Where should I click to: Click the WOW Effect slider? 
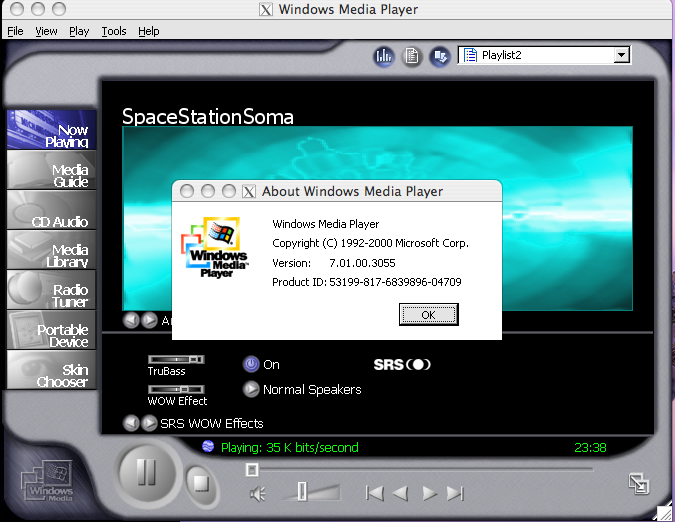(x=176, y=389)
